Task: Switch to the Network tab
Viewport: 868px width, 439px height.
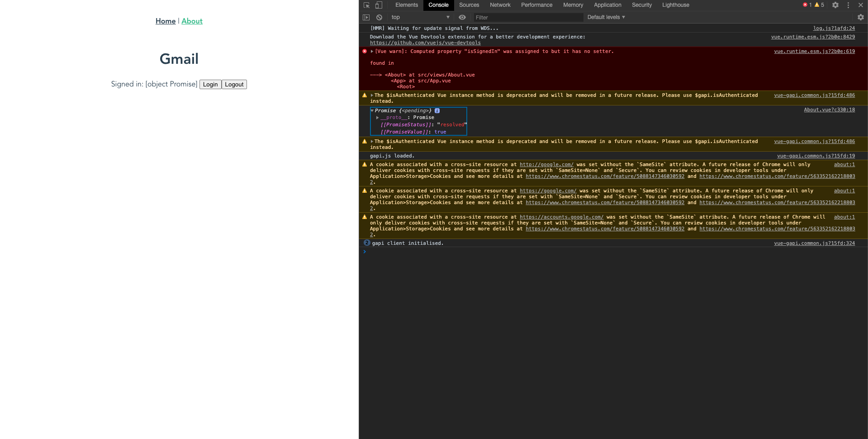Action: (x=500, y=5)
